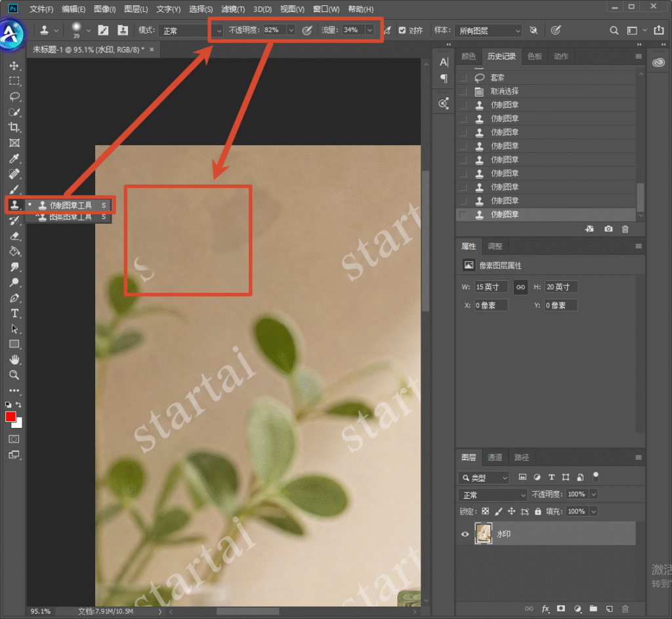Select the Smudge tool

(x=14, y=267)
